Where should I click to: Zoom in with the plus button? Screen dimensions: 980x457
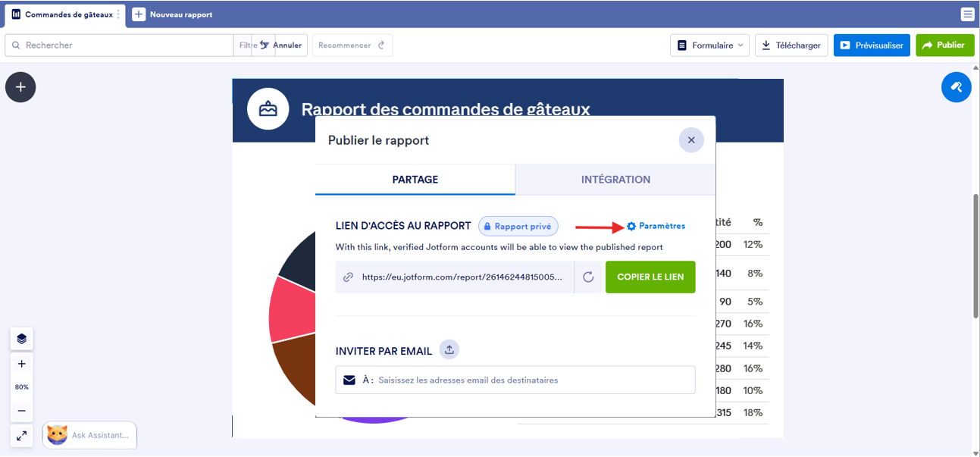point(21,364)
